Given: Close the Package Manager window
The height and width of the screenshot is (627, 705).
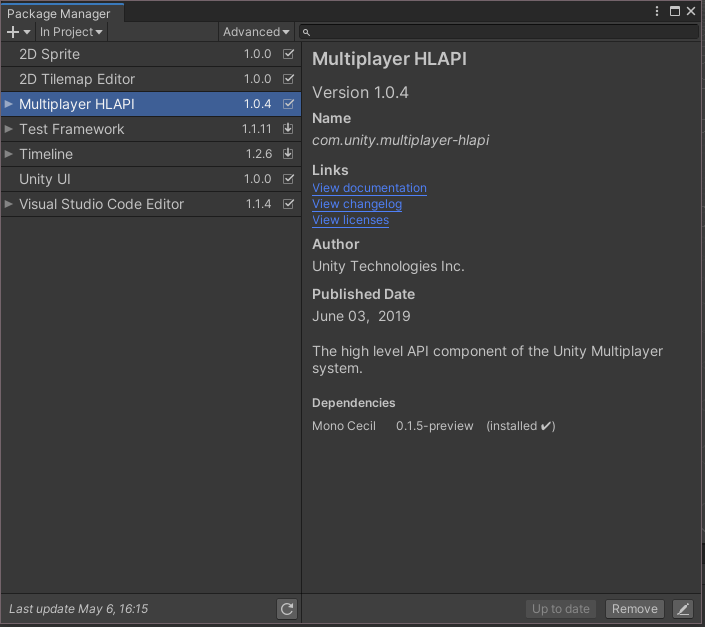Looking at the screenshot, I should click(691, 11).
